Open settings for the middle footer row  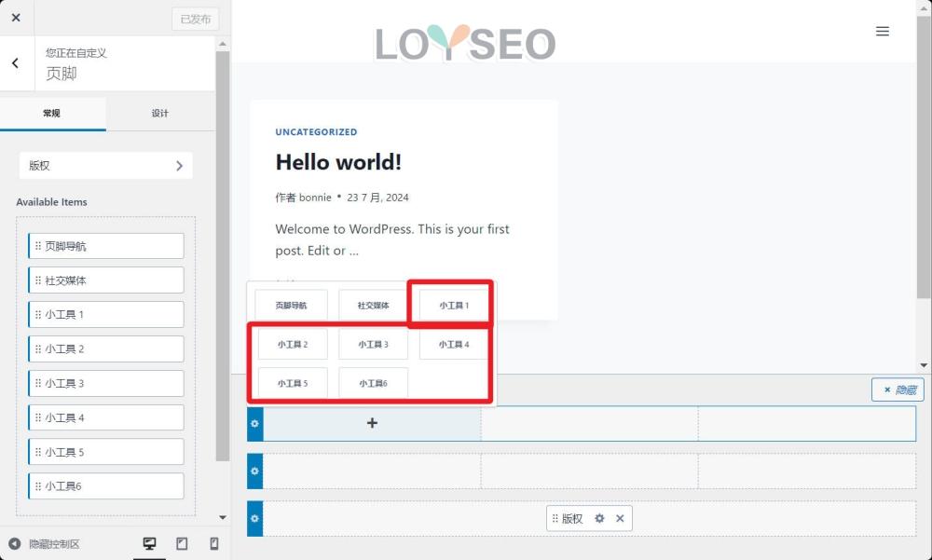tap(254, 471)
